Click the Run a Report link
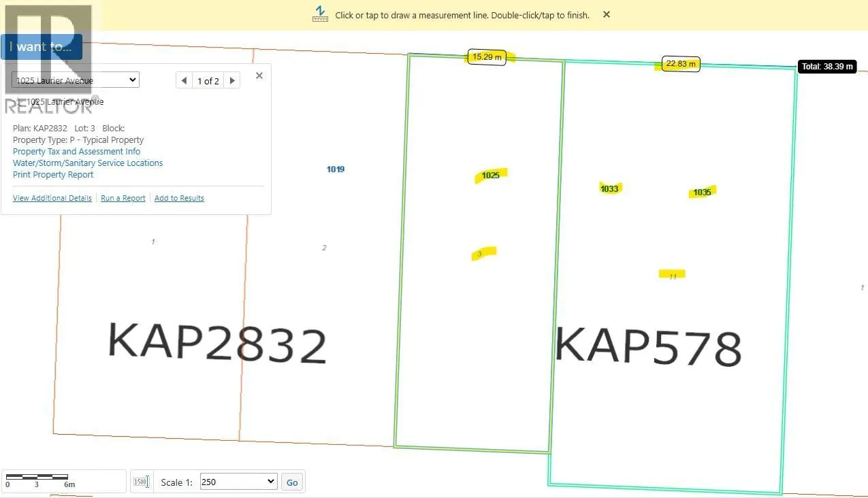The height and width of the screenshot is (498, 868). (x=123, y=198)
